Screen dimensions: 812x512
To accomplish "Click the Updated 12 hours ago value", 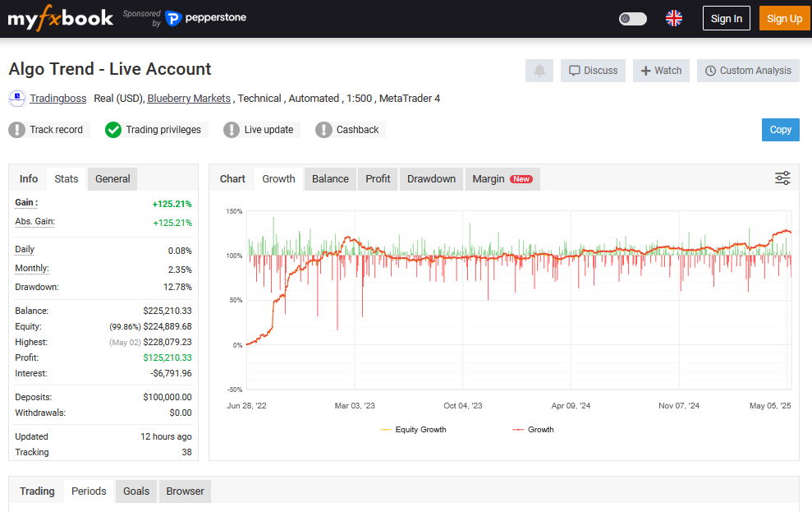I will click(x=166, y=437).
